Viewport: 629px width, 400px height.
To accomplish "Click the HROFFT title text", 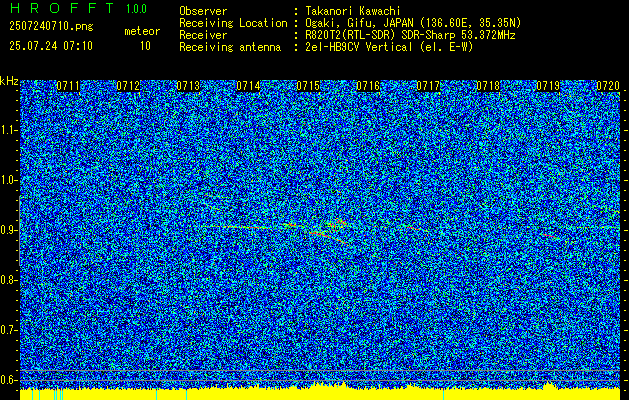I will pyautogui.click(x=61, y=8).
